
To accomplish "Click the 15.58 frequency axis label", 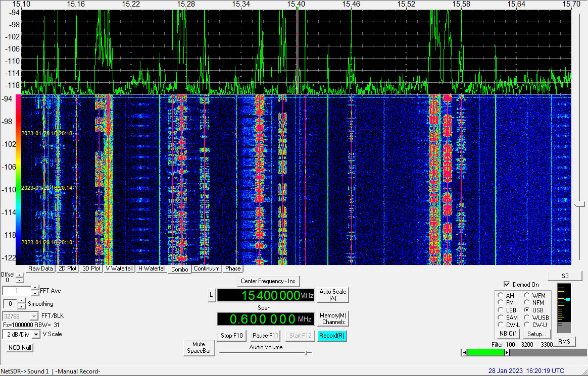I will (461, 4).
